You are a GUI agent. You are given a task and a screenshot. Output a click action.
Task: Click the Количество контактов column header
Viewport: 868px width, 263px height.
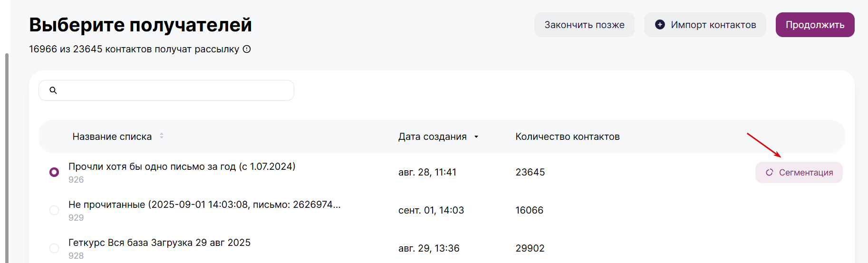(x=568, y=136)
